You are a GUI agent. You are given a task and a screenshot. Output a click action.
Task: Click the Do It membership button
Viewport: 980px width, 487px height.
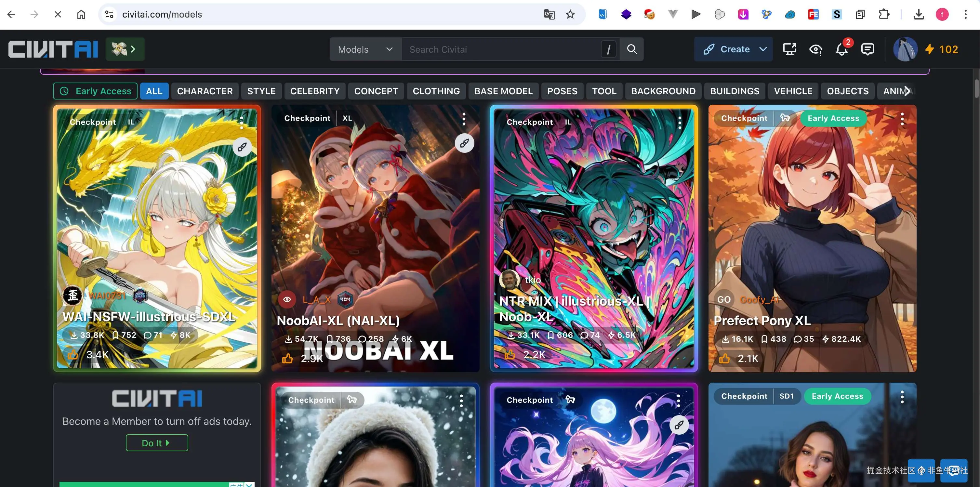[157, 443]
